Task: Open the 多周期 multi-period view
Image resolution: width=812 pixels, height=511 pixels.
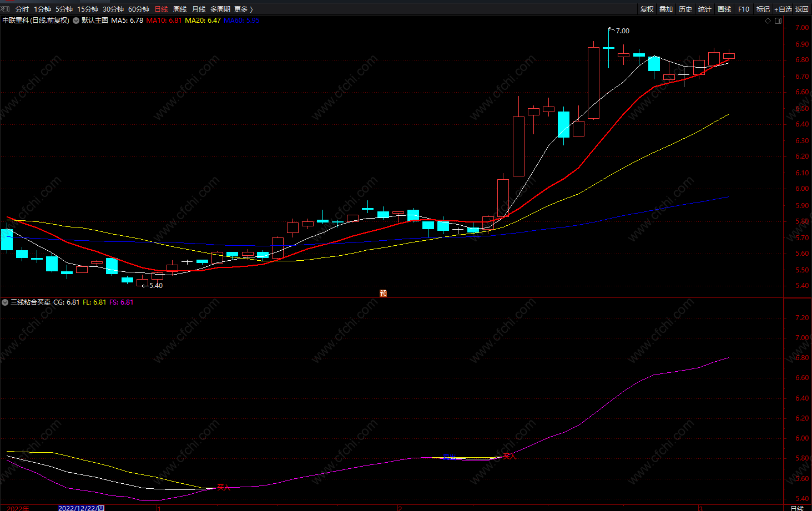Action: (220, 9)
